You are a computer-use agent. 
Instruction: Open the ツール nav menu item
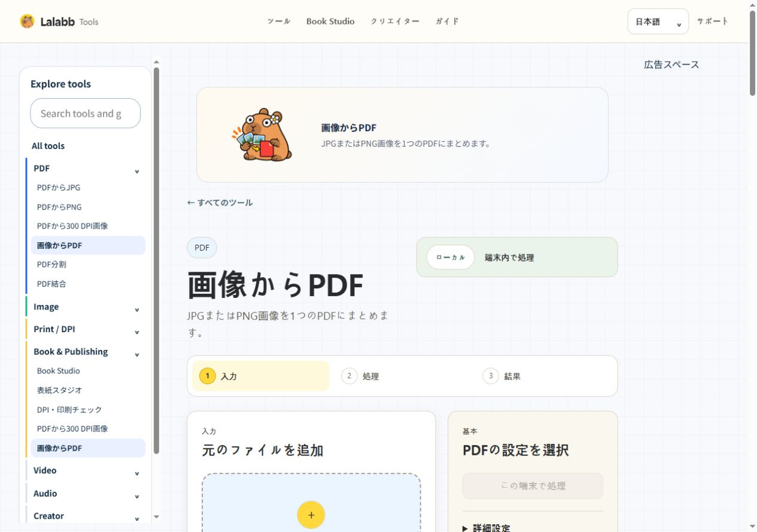pos(279,22)
